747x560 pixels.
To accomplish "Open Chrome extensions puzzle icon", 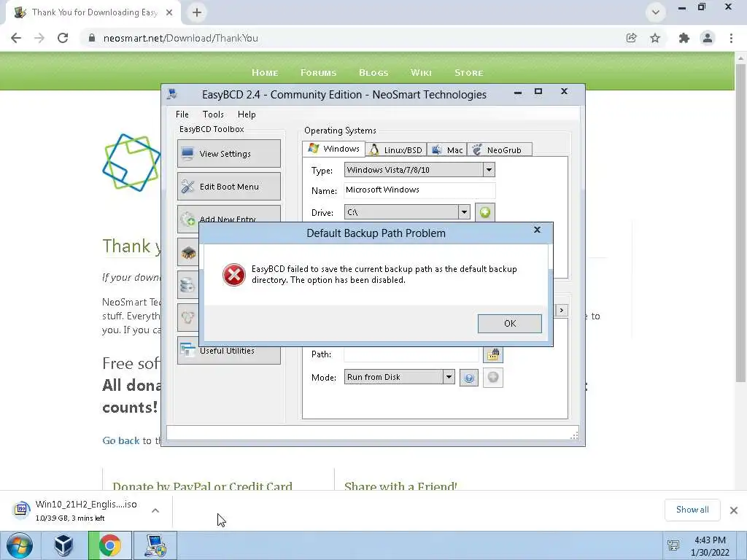I will pyautogui.click(x=684, y=38).
